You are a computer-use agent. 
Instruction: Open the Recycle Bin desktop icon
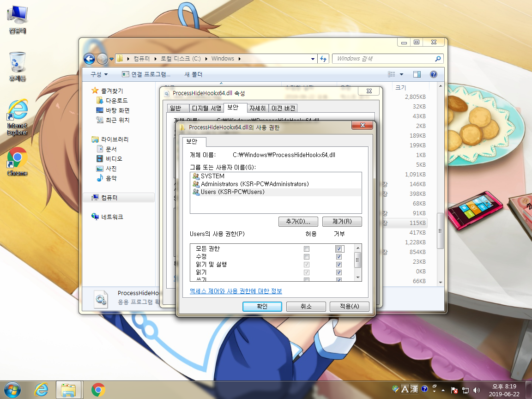17,66
